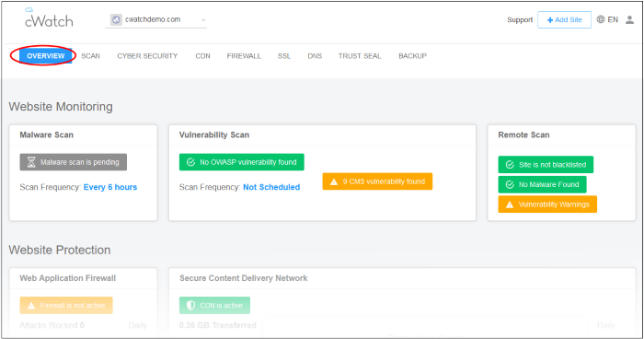Change the Every 6 hours scan frequency
Image resolution: width=644 pixels, height=339 pixels.
click(x=110, y=187)
